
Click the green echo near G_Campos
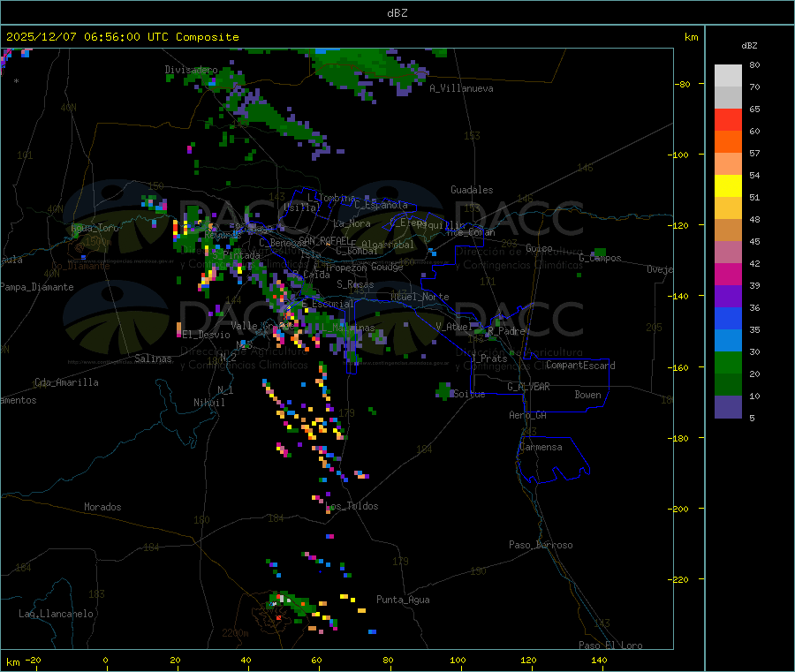[600, 252]
